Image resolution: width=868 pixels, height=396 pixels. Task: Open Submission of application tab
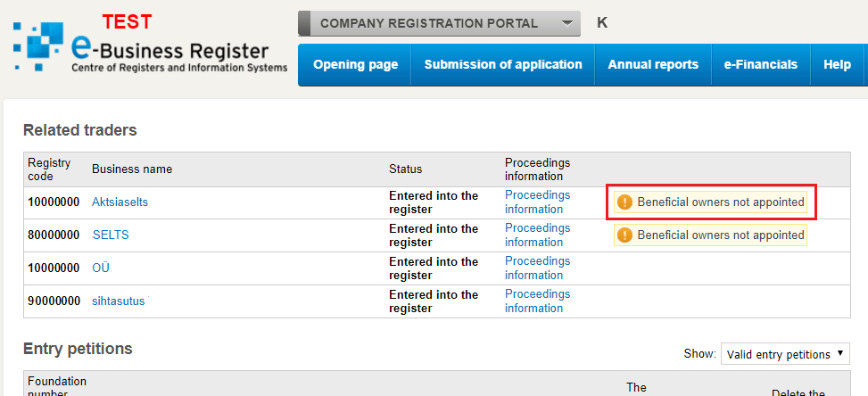[503, 64]
